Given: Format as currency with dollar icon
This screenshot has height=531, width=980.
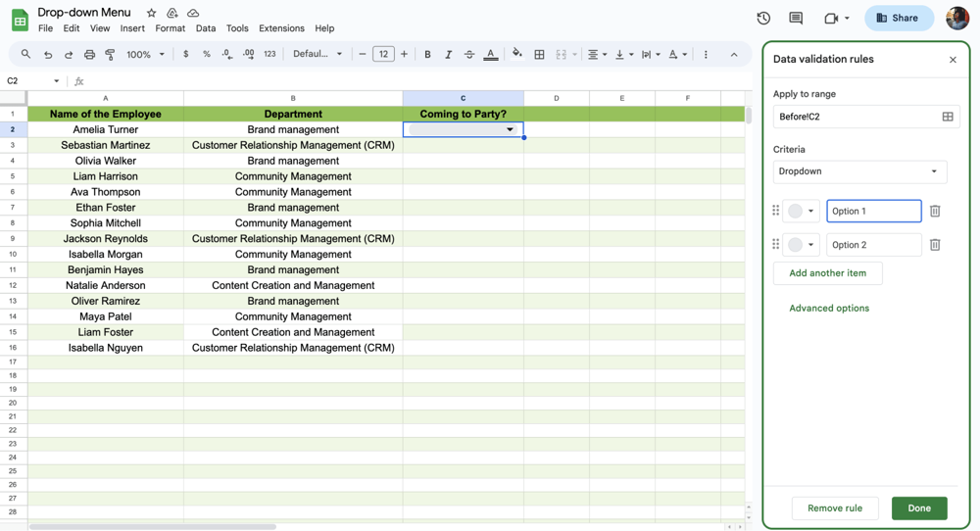Looking at the screenshot, I should coord(185,54).
